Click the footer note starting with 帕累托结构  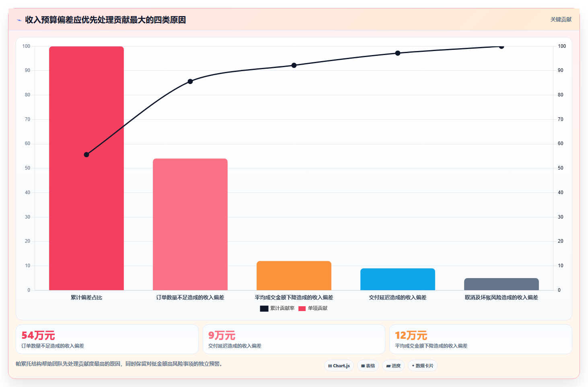click(x=119, y=364)
